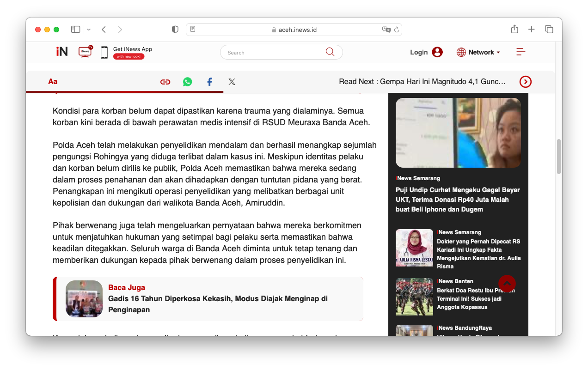The height and width of the screenshot is (370, 588).
Task: Go forward with Safari forward arrow
Action: click(120, 30)
